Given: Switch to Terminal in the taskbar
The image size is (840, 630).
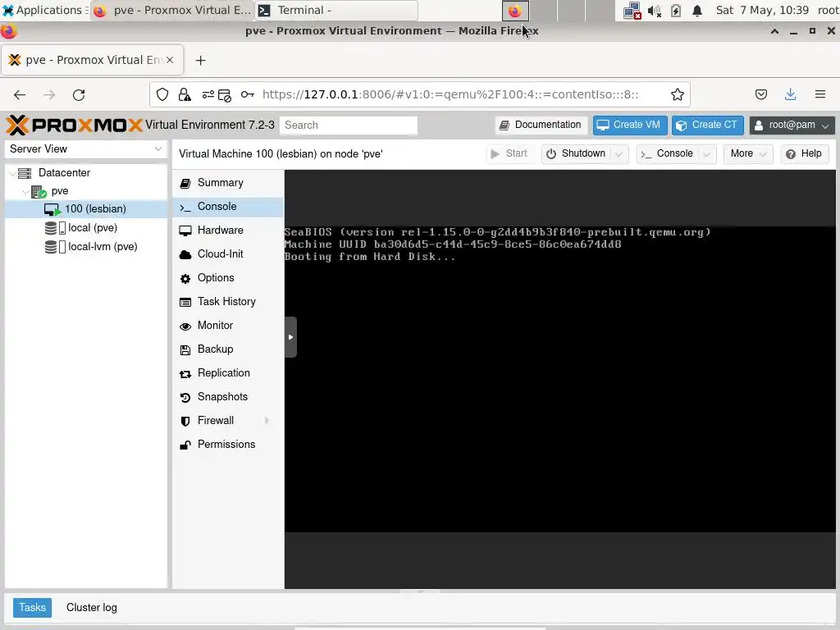Looking at the screenshot, I should [x=336, y=10].
